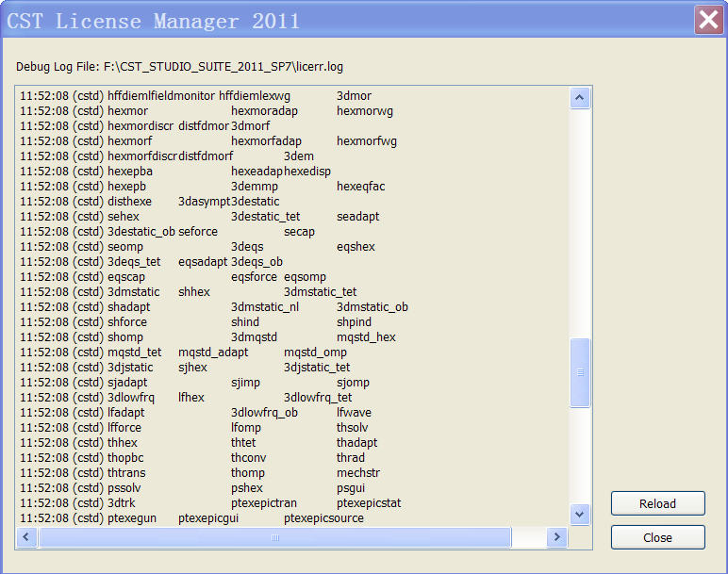Click the 'sjimp' entry
Screen dimensions: 728x574
click(245, 383)
